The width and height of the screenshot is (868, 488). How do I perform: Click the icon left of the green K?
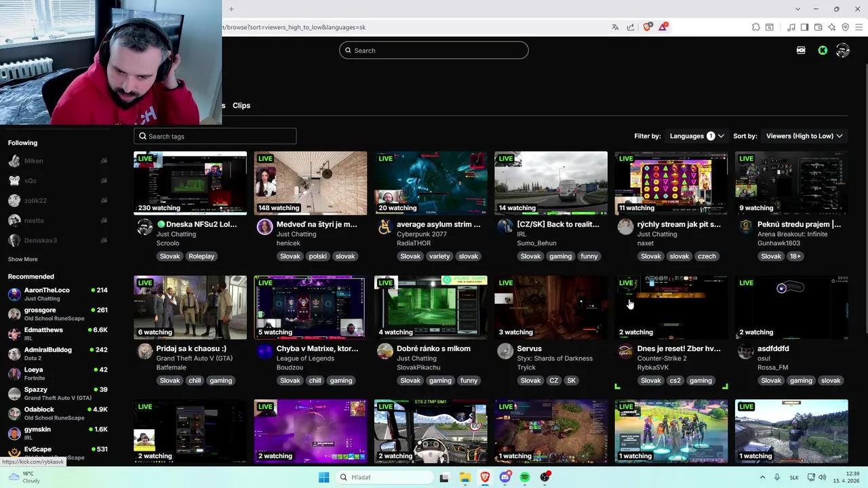click(801, 50)
